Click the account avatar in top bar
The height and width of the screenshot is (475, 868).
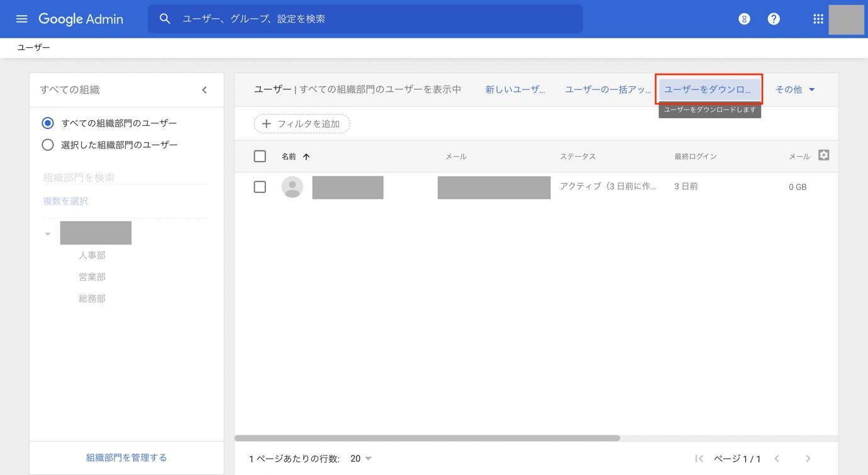tap(846, 19)
